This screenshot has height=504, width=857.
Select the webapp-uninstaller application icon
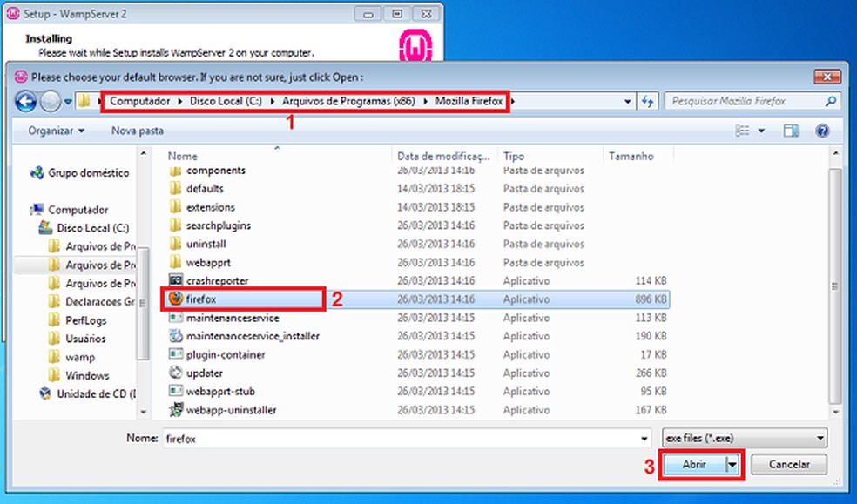(175, 409)
